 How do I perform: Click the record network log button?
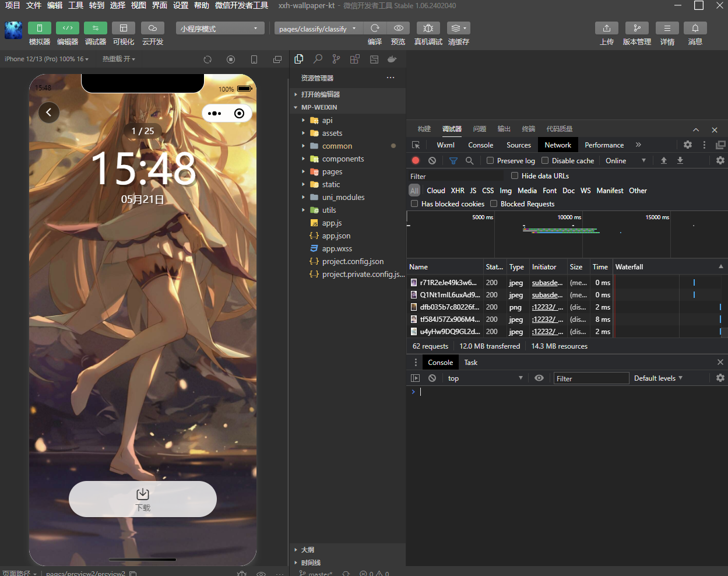pyautogui.click(x=416, y=160)
